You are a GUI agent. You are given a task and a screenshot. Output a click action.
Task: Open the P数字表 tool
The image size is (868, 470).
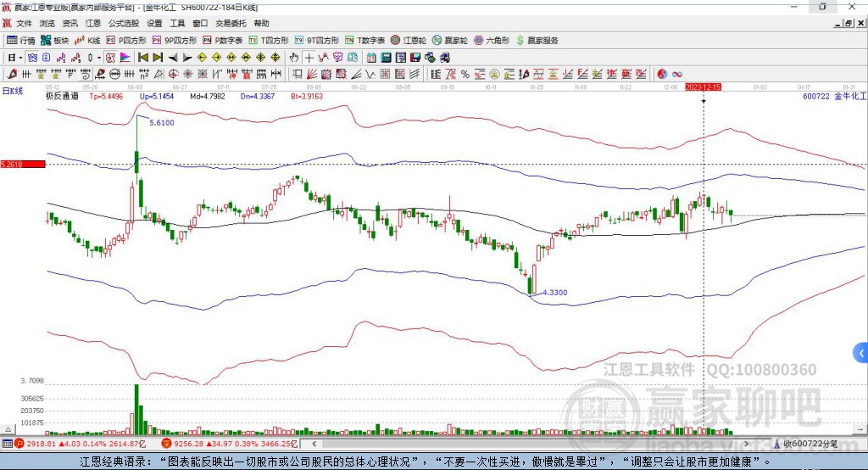point(223,41)
